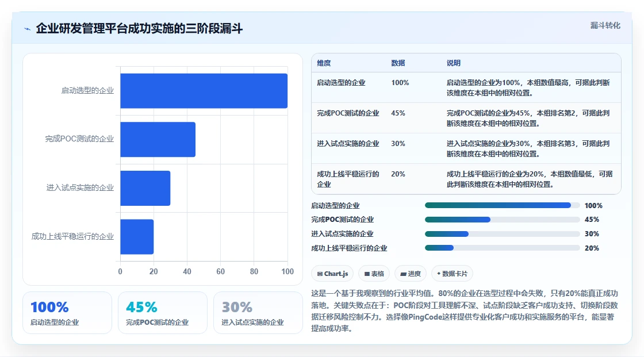The width and height of the screenshot is (644, 357).
Task: Click the 45% progress bar for 完成POC测试的企业
Action: click(x=503, y=220)
